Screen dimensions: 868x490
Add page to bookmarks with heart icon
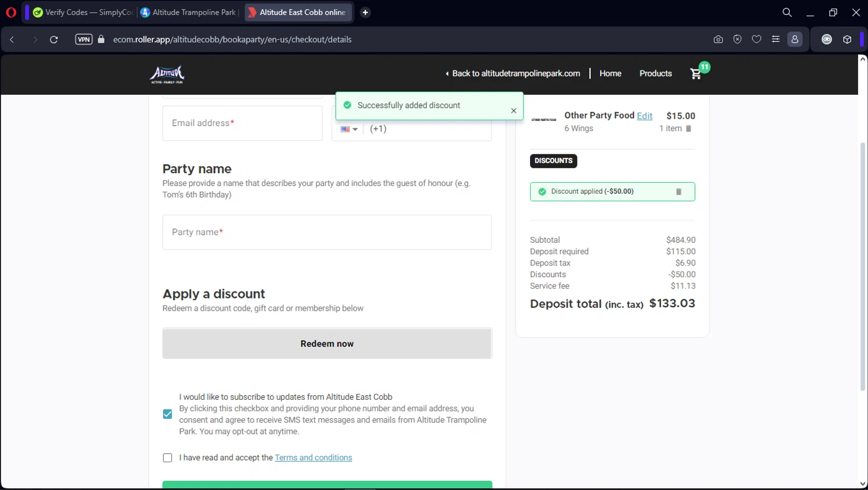(x=756, y=39)
